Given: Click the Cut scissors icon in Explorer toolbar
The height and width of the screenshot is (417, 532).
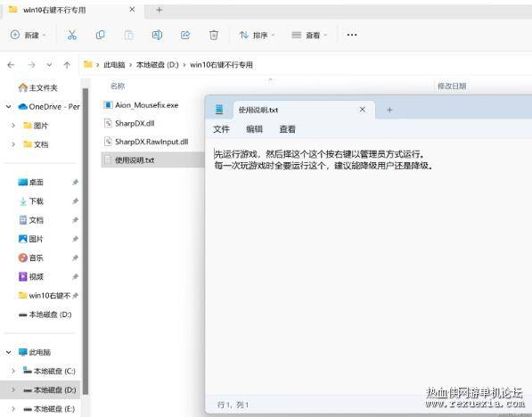Looking at the screenshot, I should pyautogui.click(x=72, y=35).
